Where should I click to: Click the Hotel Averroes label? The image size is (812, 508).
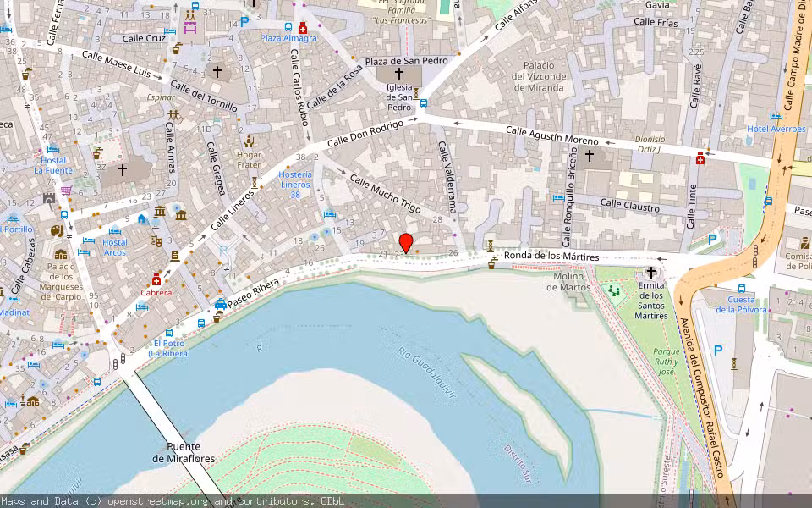click(x=776, y=129)
